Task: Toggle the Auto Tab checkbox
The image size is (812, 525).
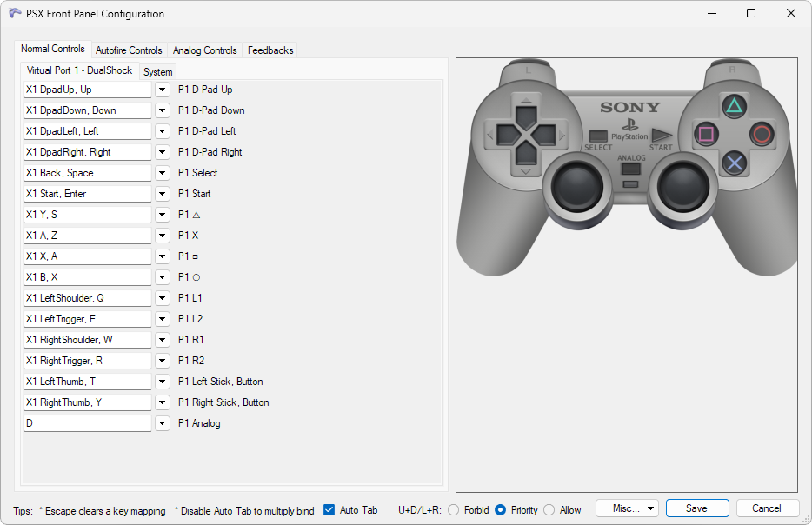Action: [x=329, y=510]
